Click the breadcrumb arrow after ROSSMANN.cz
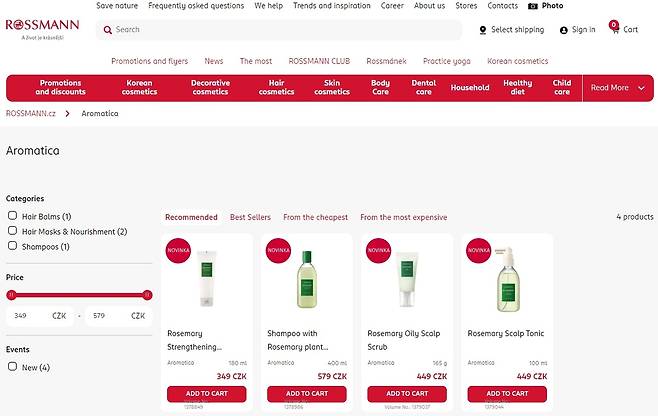 67,114
